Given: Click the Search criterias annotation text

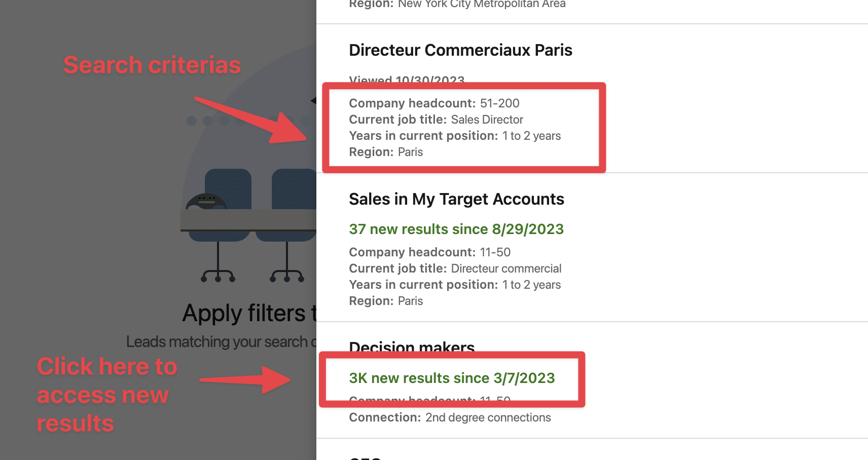Looking at the screenshot, I should (x=152, y=65).
